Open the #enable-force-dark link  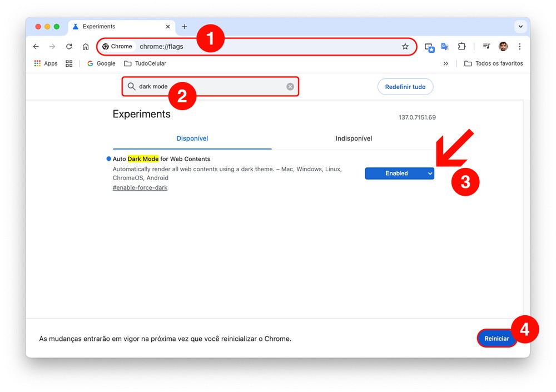click(140, 188)
